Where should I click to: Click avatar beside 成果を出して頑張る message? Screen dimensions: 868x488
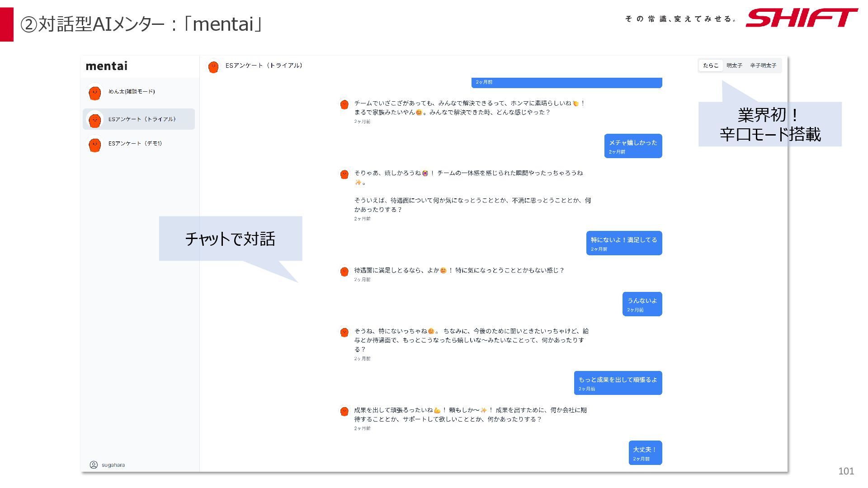pyautogui.click(x=344, y=411)
